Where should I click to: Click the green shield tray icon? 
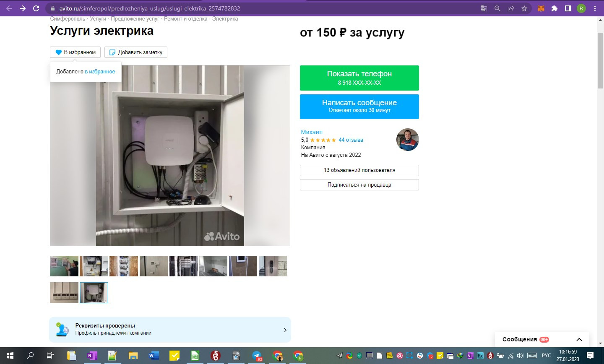[359, 356]
